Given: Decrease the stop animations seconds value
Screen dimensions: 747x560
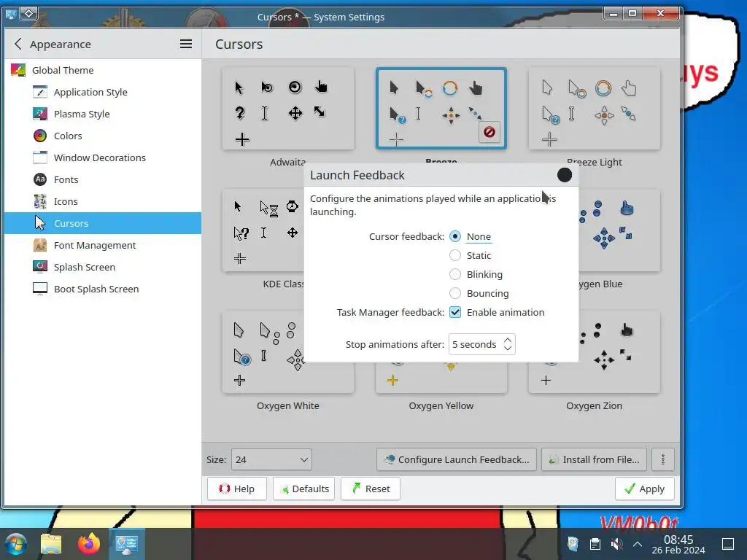Looking at the screenshot, I should (508, 348).
